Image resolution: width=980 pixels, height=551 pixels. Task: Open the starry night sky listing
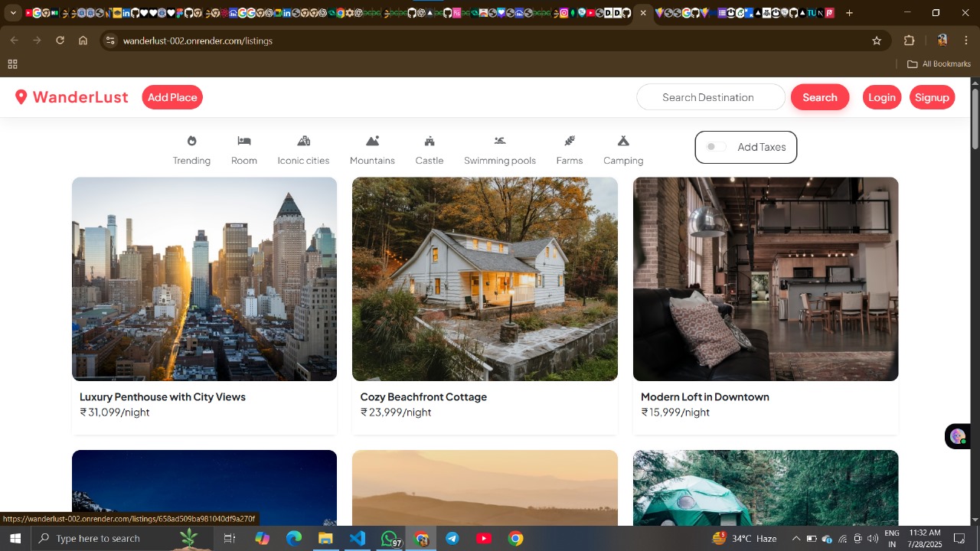pos(204,487)
